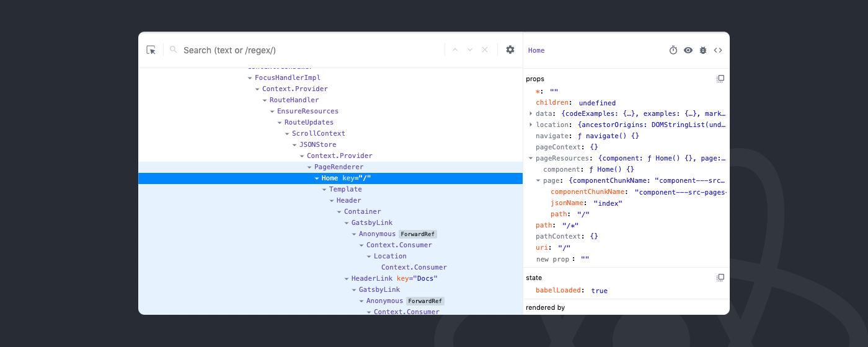Image resolution: width=868 pixels, height=347 pixels.
Task: Expand the location prop object
Action: pyautogui.click(x=531, y=125)
